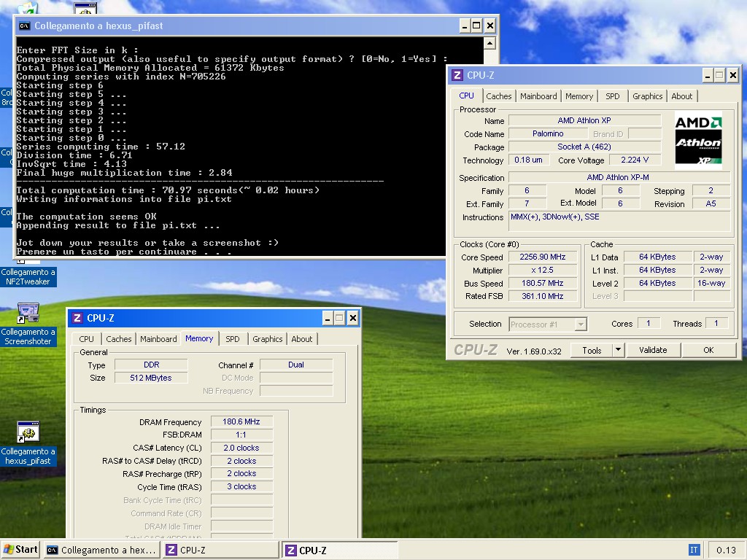This screenshot has height=560, width=747.
Task: Minimize the CPU-Z processor window
Action: click(708, 75)
